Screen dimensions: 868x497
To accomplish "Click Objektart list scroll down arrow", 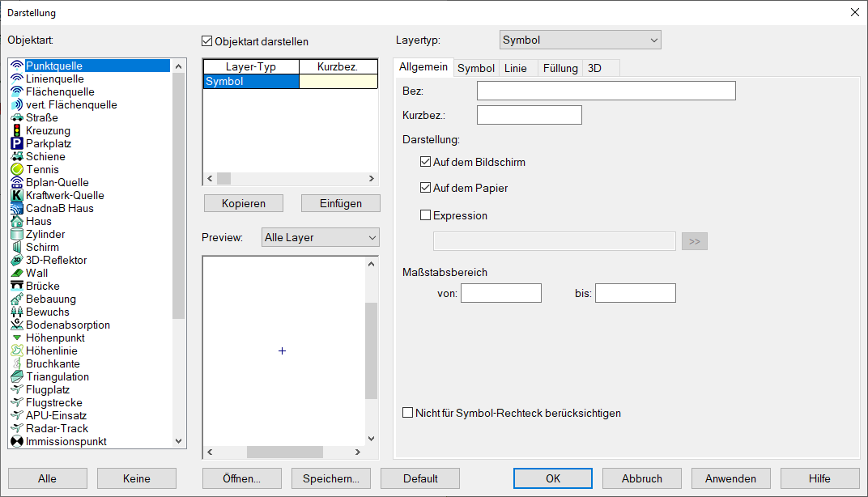I will point(178,441).
